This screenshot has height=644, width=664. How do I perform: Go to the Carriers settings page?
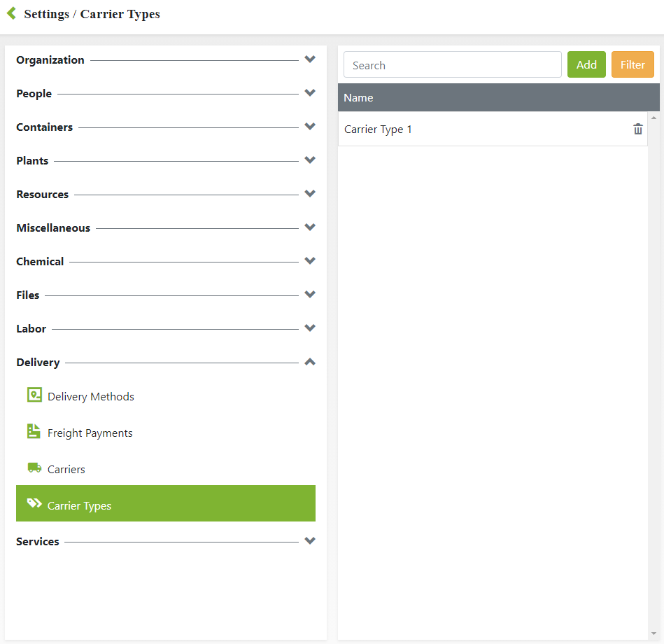(x=66, y=470)
